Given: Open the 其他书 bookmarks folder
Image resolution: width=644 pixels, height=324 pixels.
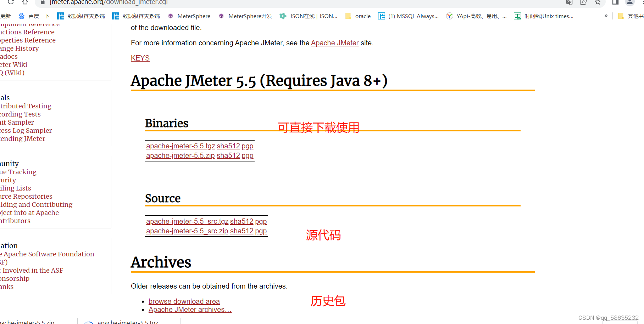Looking at the screenshot, I should [631, 16].
